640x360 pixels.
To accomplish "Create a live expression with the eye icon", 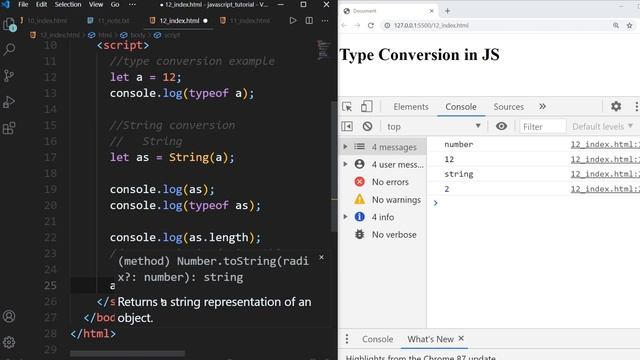I will (501, 126).
